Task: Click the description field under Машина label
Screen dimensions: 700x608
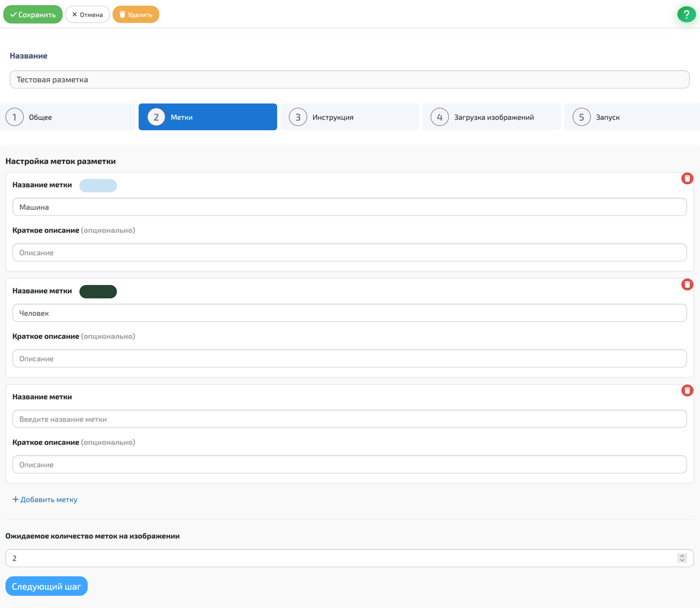Action: coord(349,252)
